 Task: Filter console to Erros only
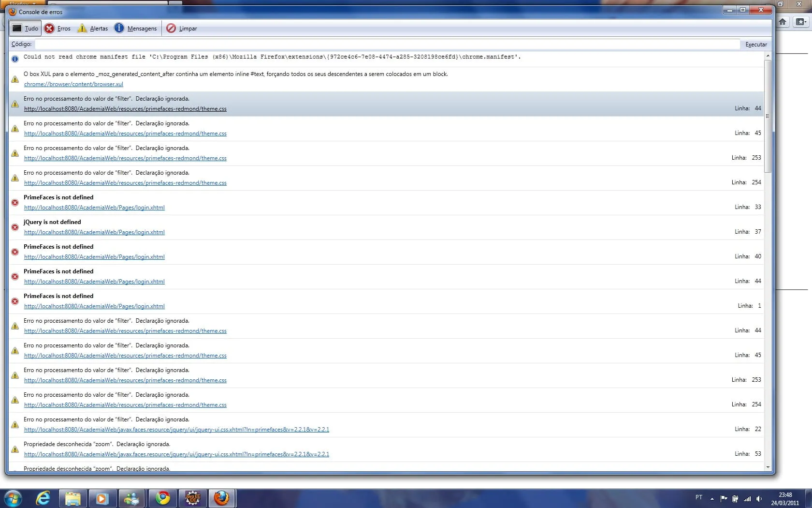pyautogui.click(x=58, y=29)
